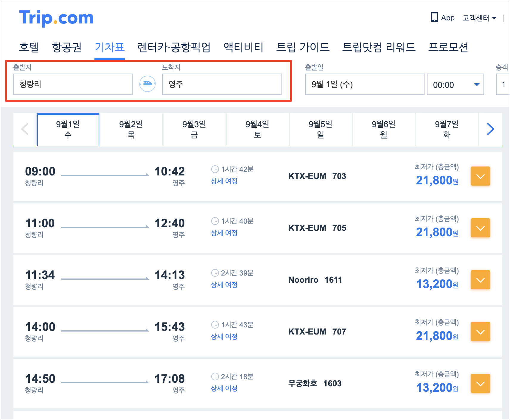Click the Trip.com logo
The width and height of the screenshot is (510, 420).
pos(56,18)
